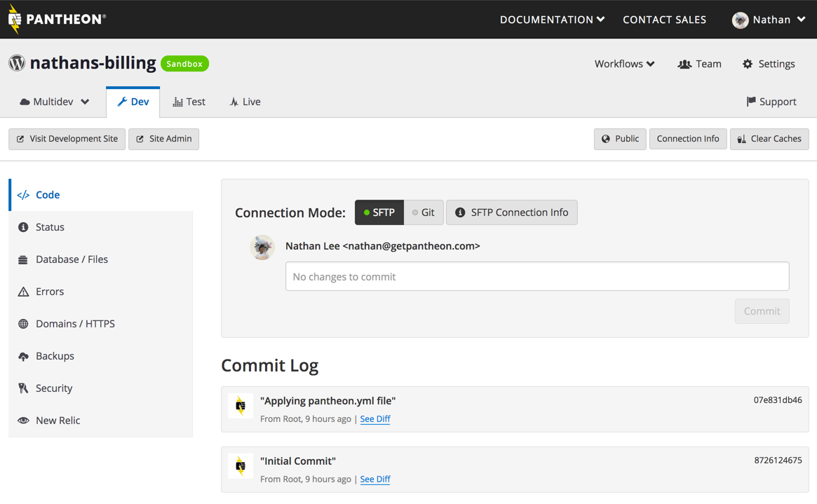Select SFTP connection mode
Viewport: 817px width, 504px height.
[379, 212]
